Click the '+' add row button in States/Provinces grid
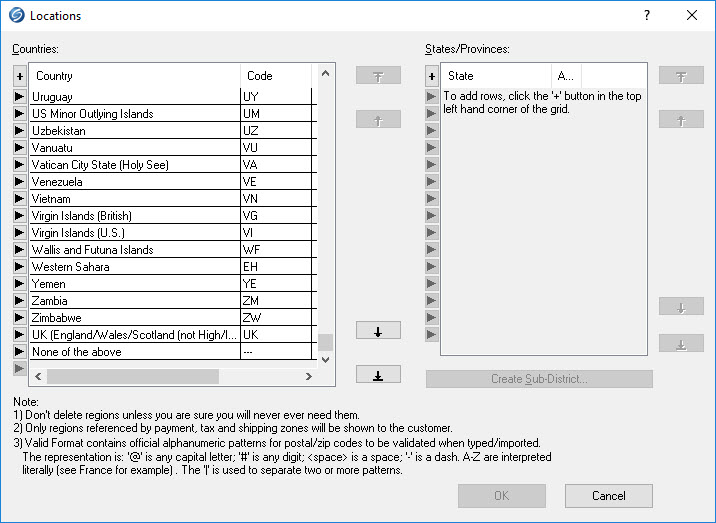The image size is (716, 523). tap(432, 76)
